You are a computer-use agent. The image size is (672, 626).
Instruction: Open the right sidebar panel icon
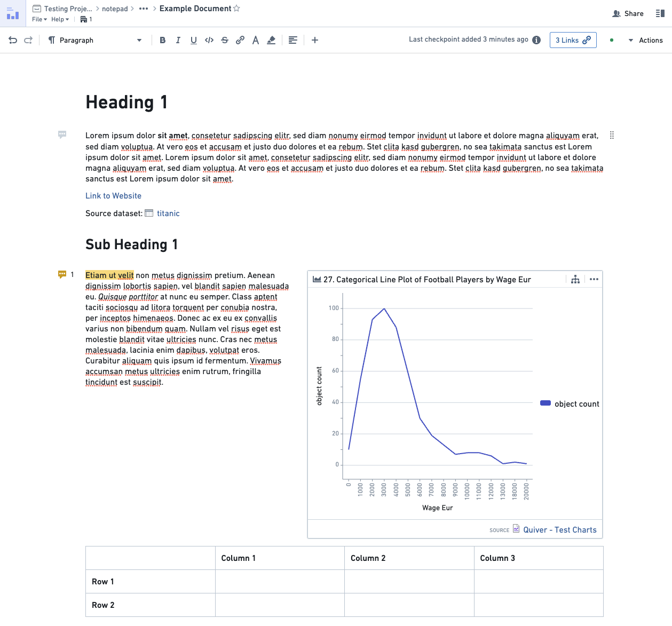coord(660,13)
